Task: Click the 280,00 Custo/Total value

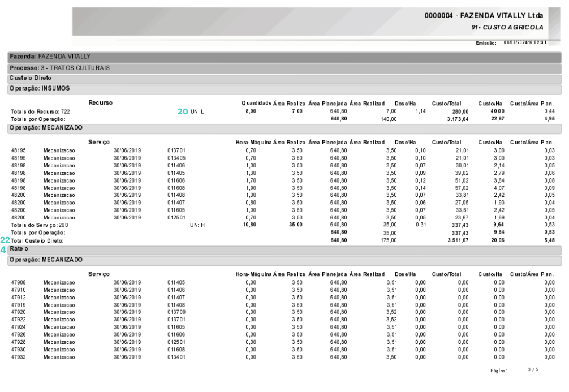Action: tap(460, 112)
